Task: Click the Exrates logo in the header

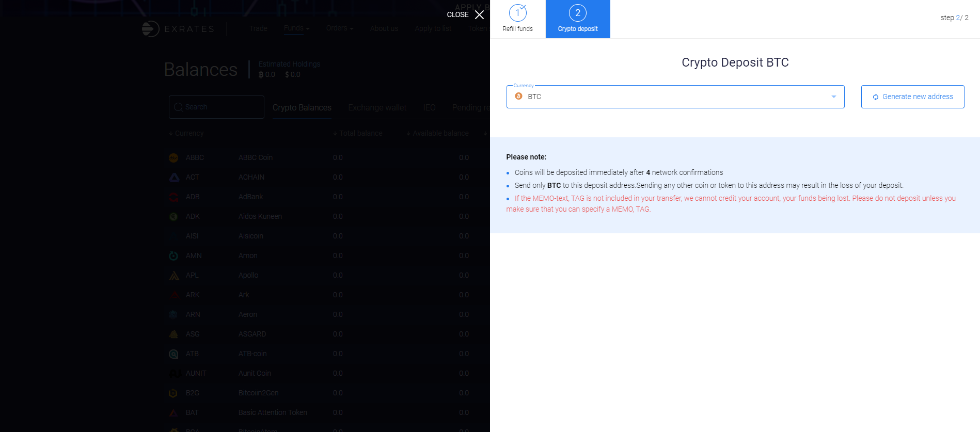Action: coord(178,29)
